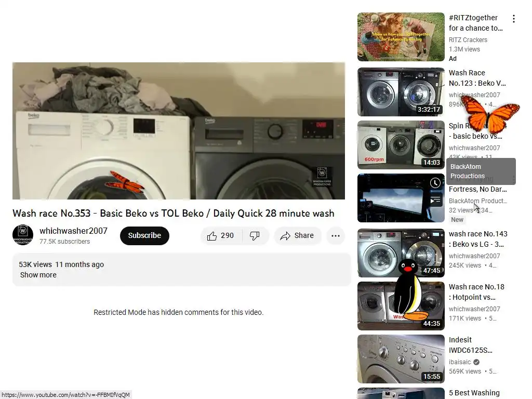Click the '171K views' text under Wash race No.18
The image size is (532, 399).
[x=465, y=318]
